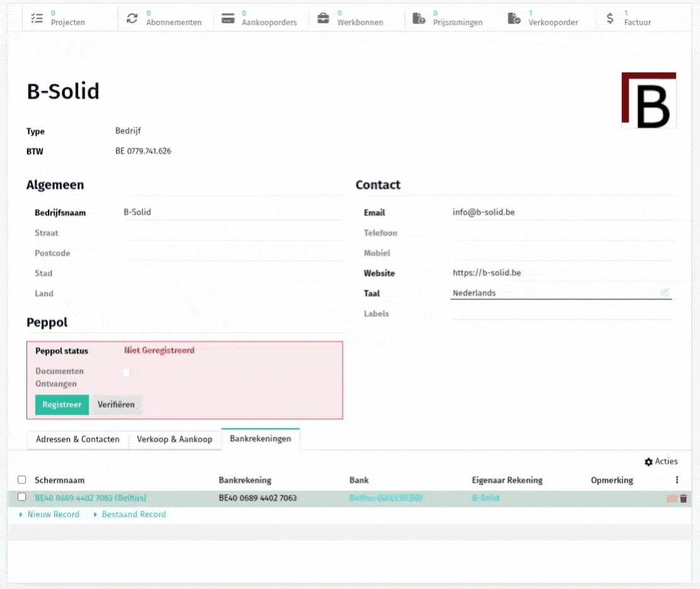Open the Projecten list icon

pos(37,18)
